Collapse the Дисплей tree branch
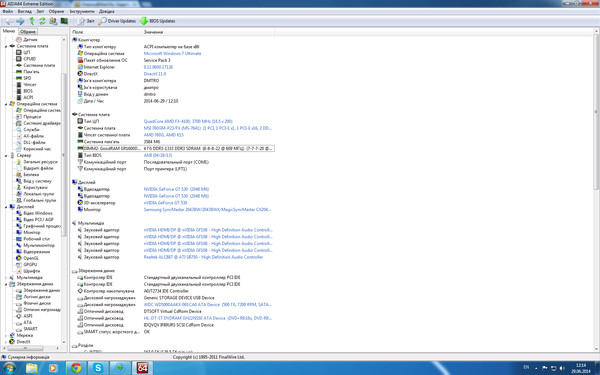This screenshot has height=375, width=600. point(6,207)
